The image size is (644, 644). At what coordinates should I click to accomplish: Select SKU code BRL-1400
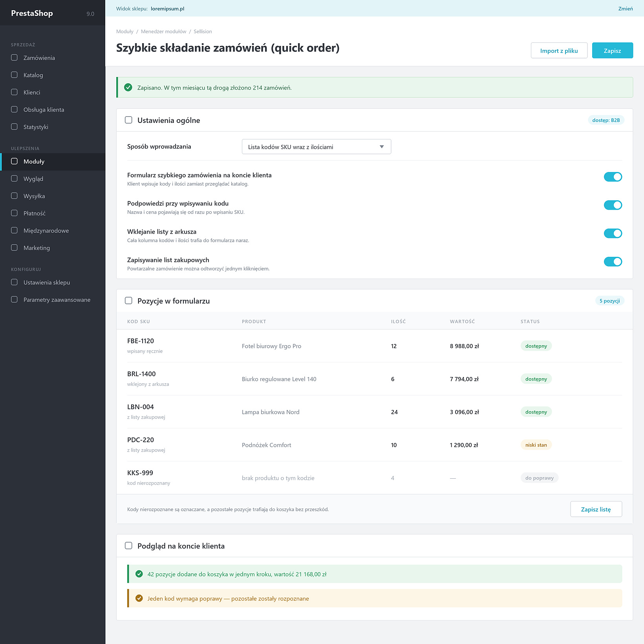(x=141, y=374)
